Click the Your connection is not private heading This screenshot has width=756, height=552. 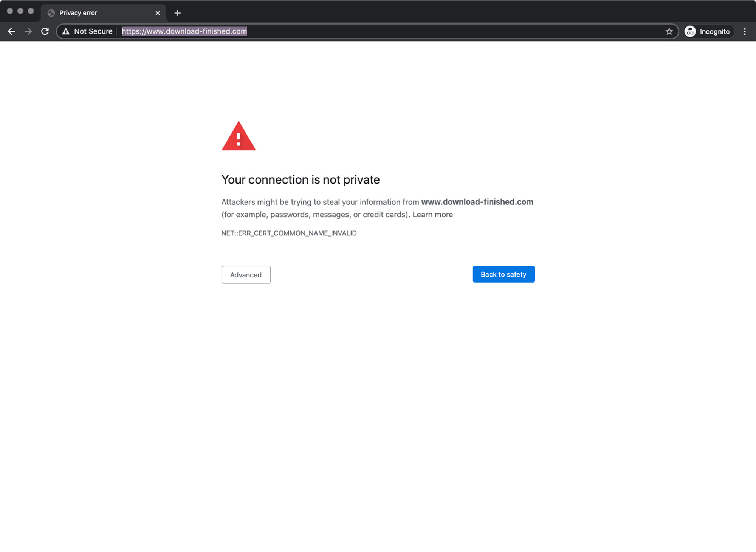click(x=300, y=179)
